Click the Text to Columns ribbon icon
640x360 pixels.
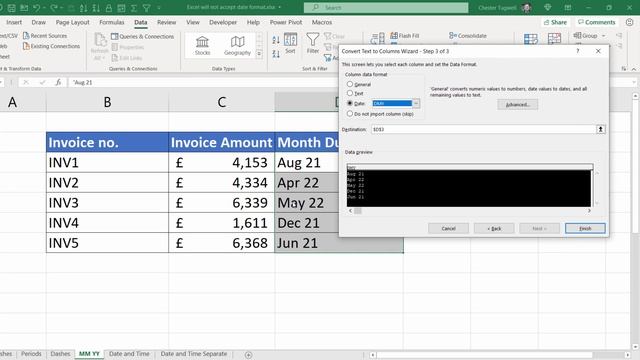pyautogui.click(x=378, y=39)
